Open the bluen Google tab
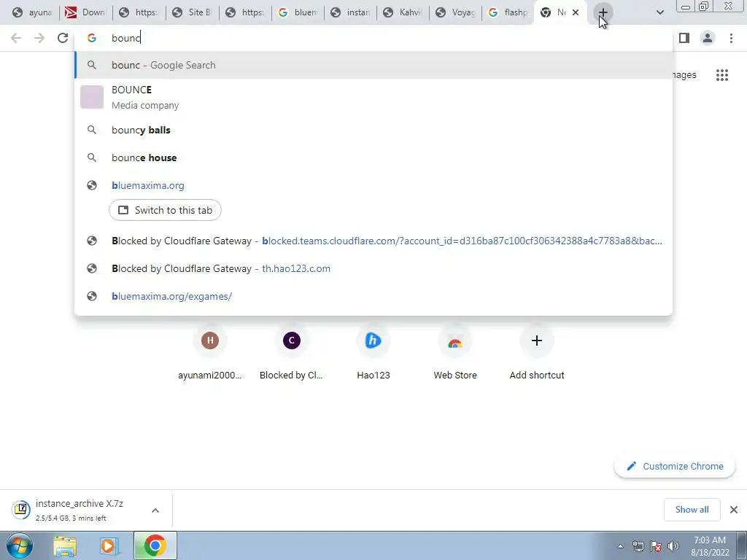Screen dimensions: 747x560 click(298, 12)
